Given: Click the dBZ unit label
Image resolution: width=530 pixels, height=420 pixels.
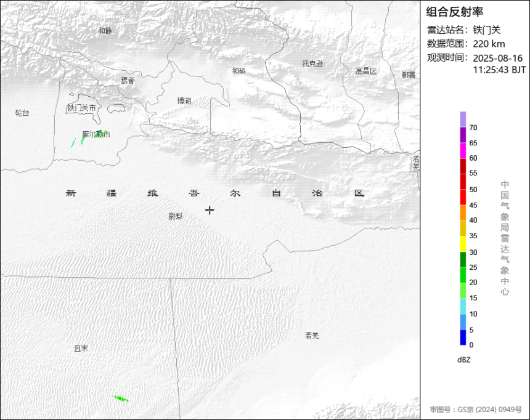Looking at the screenshot, I should (463, 360).
